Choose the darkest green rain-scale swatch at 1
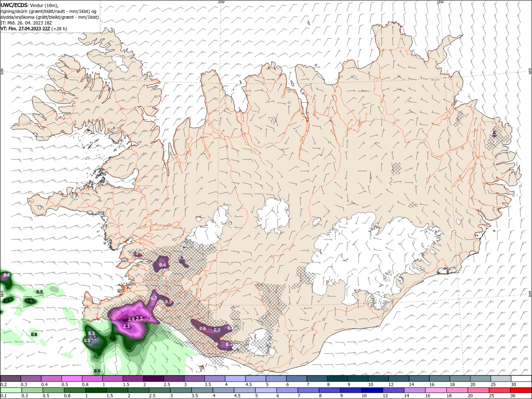The width and height of the screenshot is (532, 399). click(x=96, y=390)
